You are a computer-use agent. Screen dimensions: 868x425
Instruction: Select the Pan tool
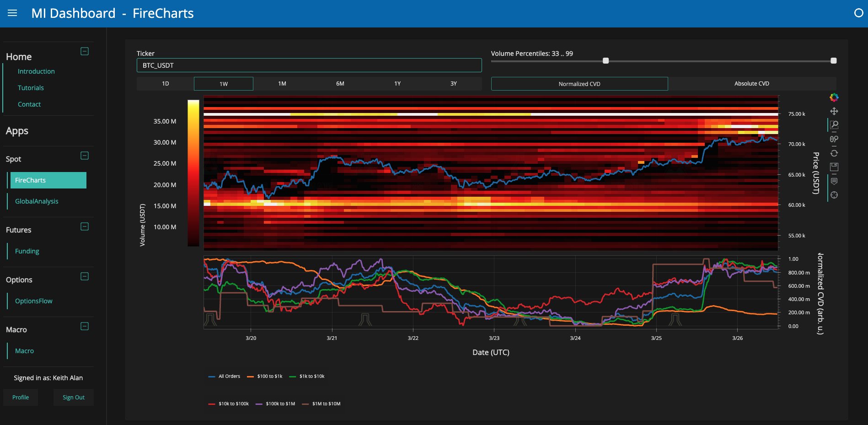(834, 111)
